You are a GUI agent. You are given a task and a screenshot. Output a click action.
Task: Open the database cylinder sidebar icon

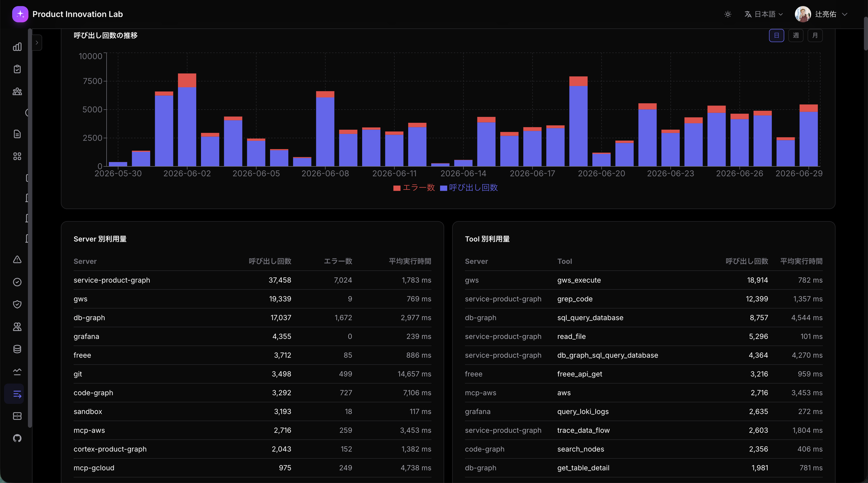[x=17, y=349]
